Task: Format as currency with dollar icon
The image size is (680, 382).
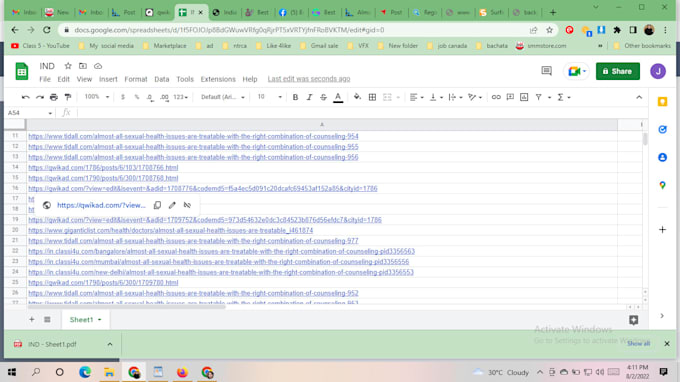Action: pos(123,97)
